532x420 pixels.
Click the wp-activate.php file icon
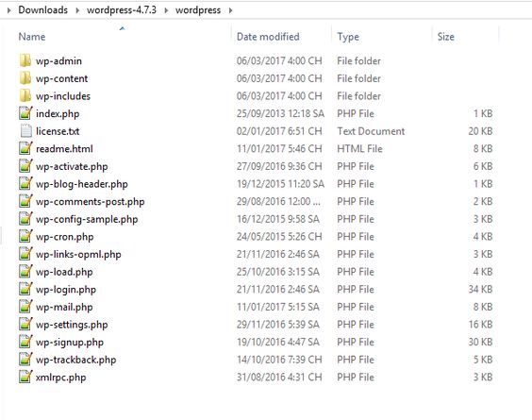tap(25, 166)
